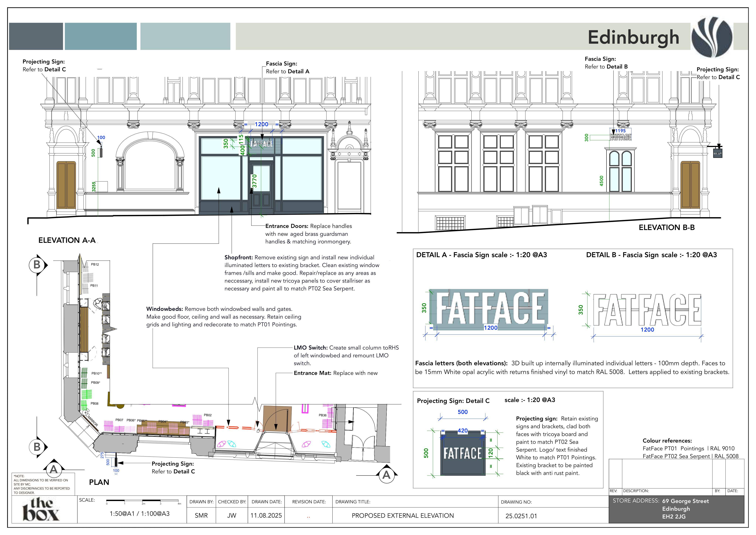
Task: Click the "Colour references:" heading
Action: point(667,441)
